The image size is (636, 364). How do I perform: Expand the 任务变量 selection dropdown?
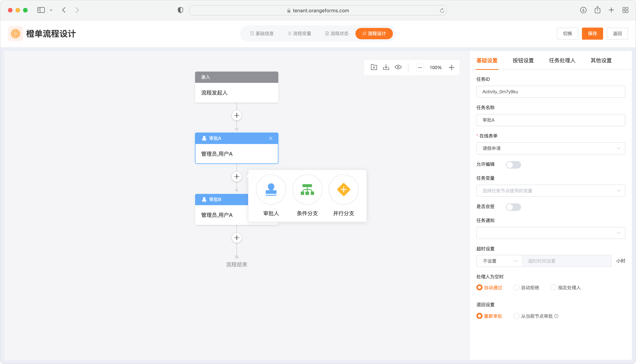550,191
